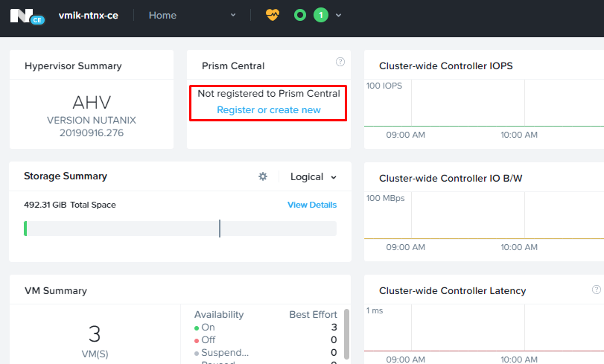Click the Hypervisor Summary title
The height and width of the screenshot is (364, 604).
pos(73,66)
